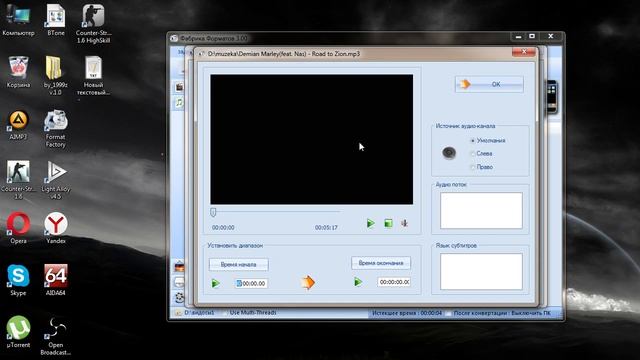The height and width of the screenshot is (360, 640).
Task: Click the microphone mute icon
Action: [x=404, y=223]
